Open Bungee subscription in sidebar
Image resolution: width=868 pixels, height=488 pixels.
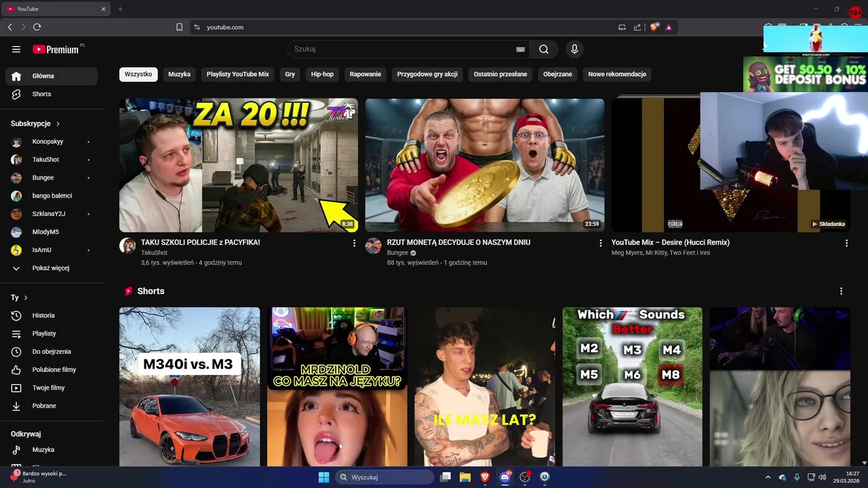52,178
